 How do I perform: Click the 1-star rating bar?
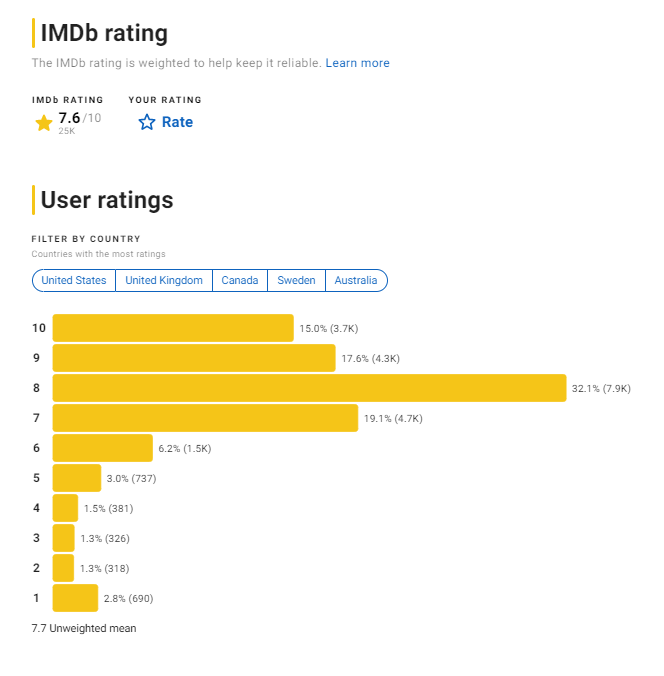75,598
